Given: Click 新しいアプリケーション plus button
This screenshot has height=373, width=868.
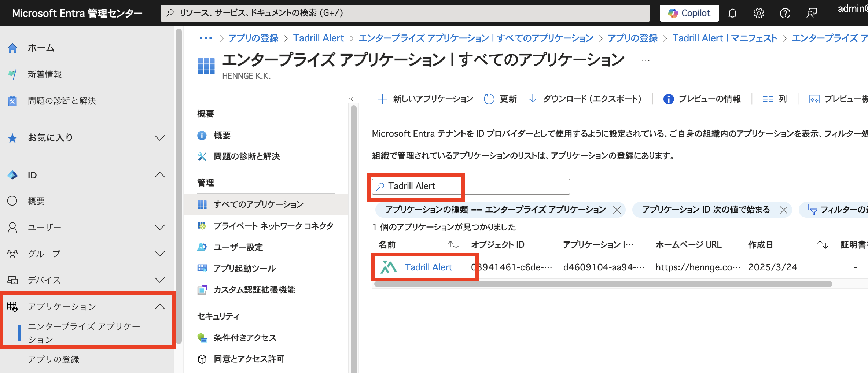Looking at the screenshot, I should tap(425, 99).
